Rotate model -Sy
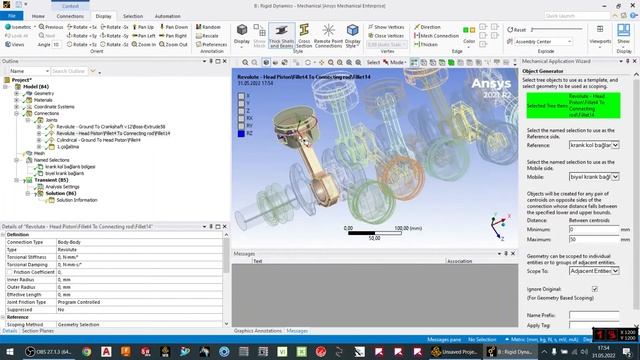This screenshot has height=360, width=640. click(115, 36)
